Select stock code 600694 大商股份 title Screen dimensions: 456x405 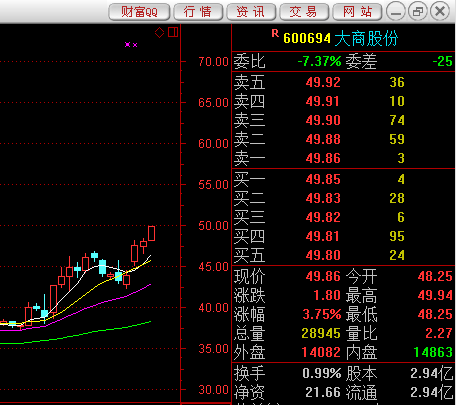(341, 38)
